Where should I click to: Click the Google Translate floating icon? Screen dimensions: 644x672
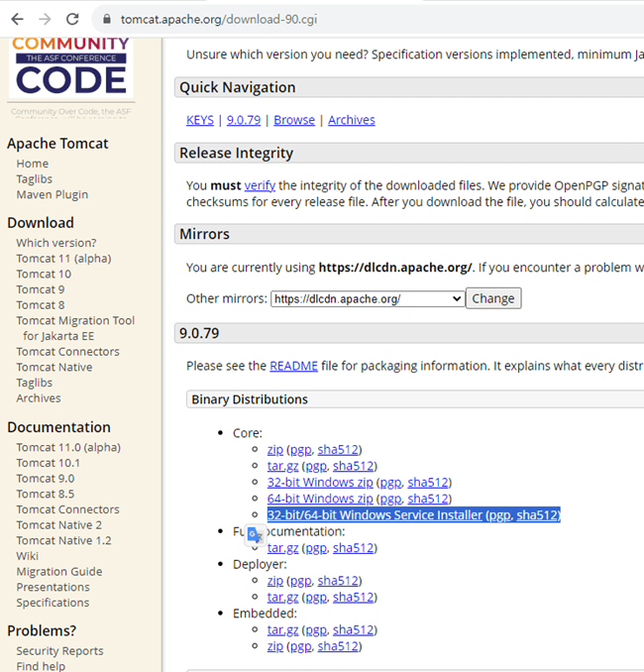255,534
